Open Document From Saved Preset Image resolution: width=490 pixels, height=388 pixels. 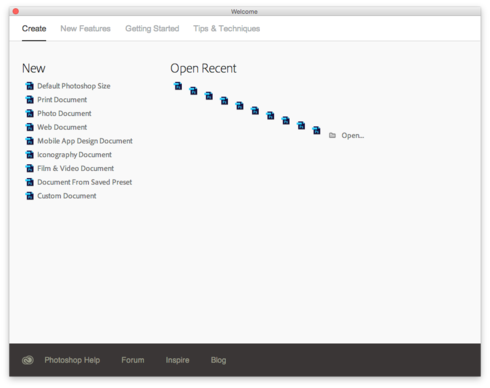point(85,182)
